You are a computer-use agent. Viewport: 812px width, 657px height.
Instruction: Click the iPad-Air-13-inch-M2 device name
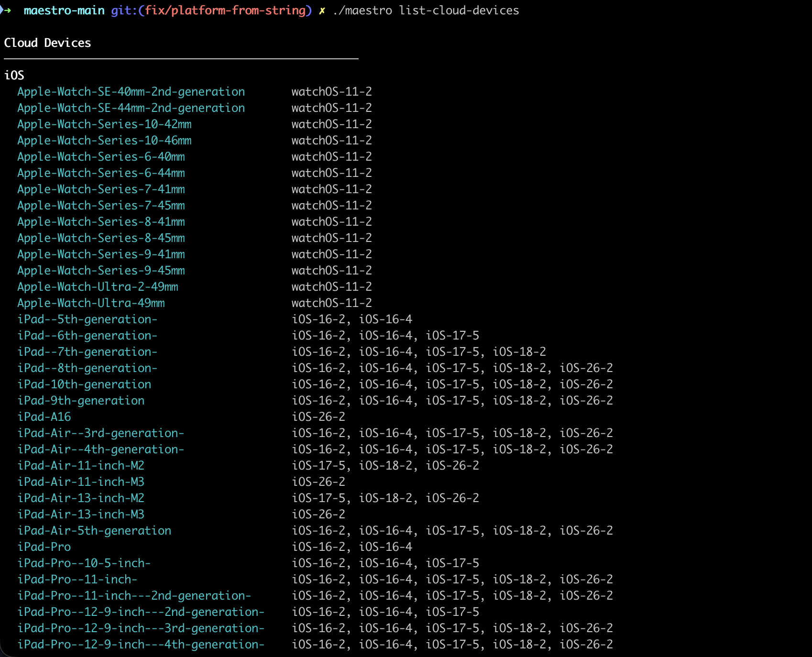[81, 498]
